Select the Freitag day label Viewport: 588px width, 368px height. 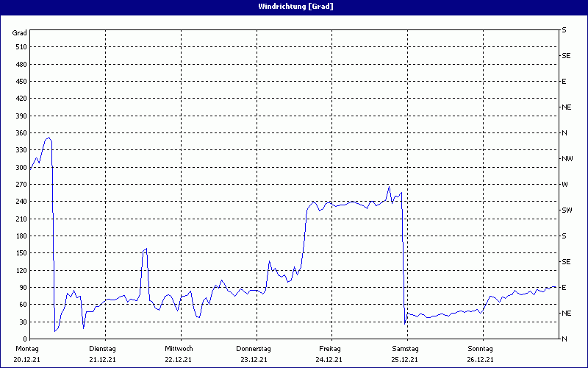click(x=329, y=348)
